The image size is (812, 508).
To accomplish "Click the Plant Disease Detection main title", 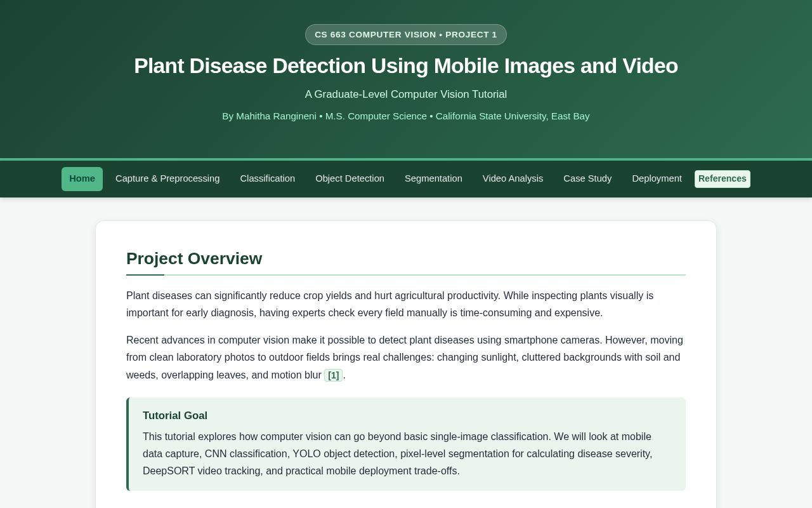I will point(406,66).
